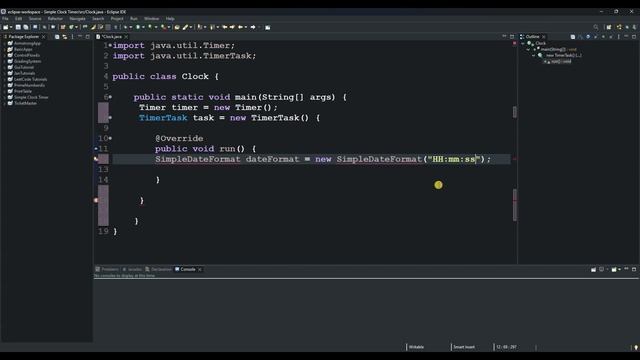
Task: Click Display Selected Console icon
Action: 601,269
